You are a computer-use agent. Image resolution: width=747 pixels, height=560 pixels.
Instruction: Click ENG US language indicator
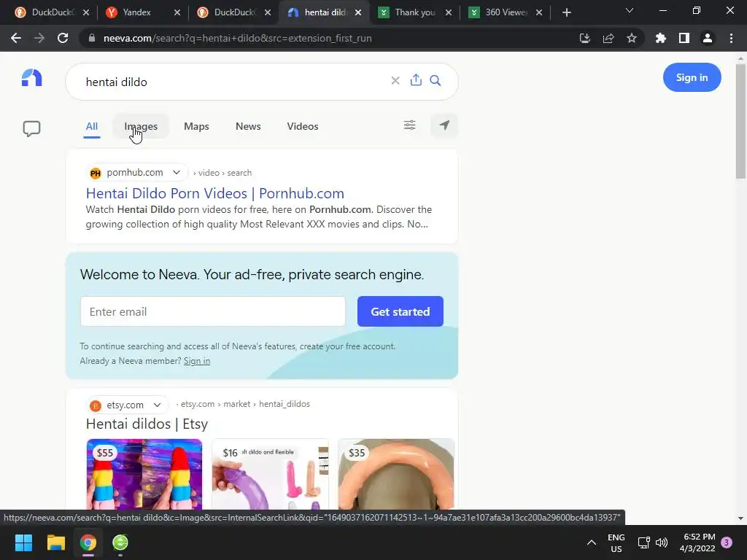(x=616, y=542)
